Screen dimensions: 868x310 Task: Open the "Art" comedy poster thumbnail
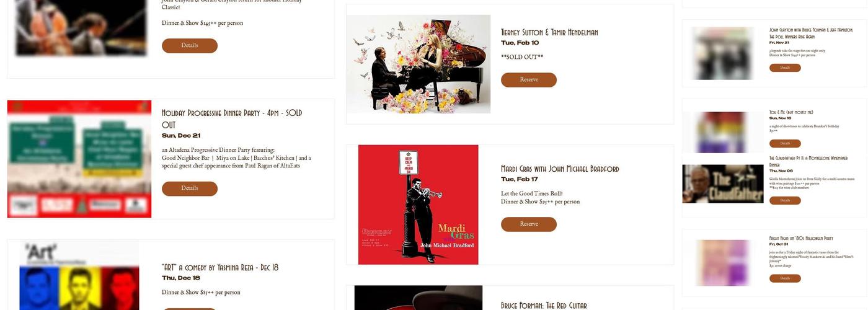coord(79,275)
